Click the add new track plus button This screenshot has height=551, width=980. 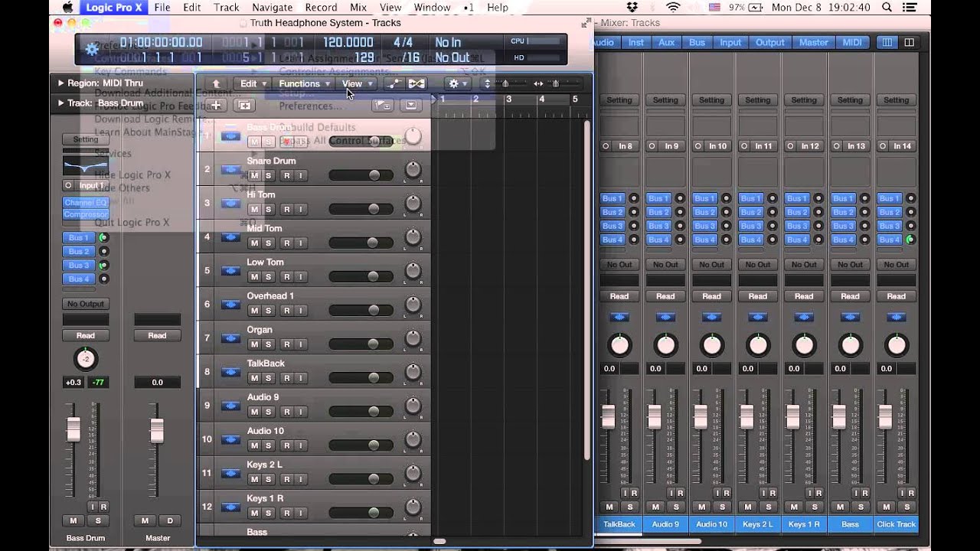(217, 106)
